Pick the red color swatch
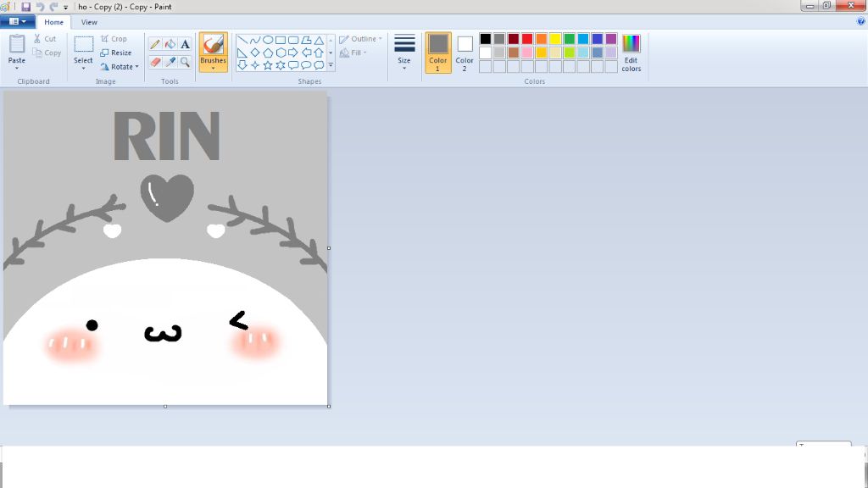Image resolution: width=868 pixels, height=488 pixels. tap(527, 39)
